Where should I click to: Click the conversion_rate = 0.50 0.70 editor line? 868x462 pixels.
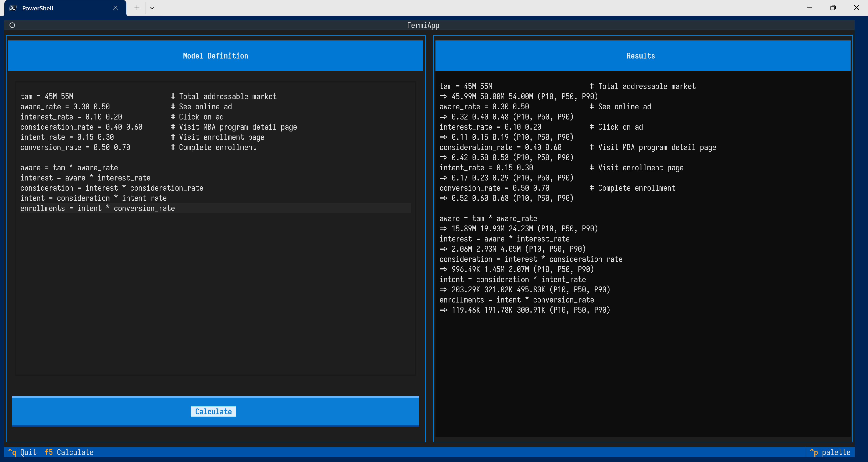tap(75, 148)
